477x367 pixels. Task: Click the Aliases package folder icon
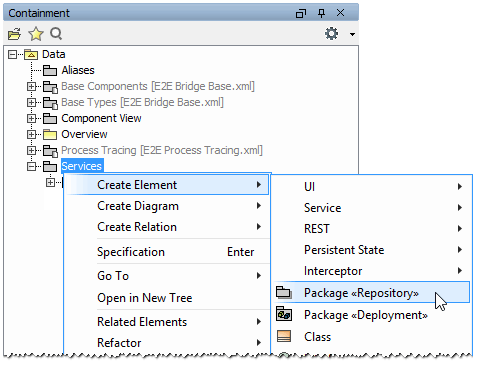[50, 70]
